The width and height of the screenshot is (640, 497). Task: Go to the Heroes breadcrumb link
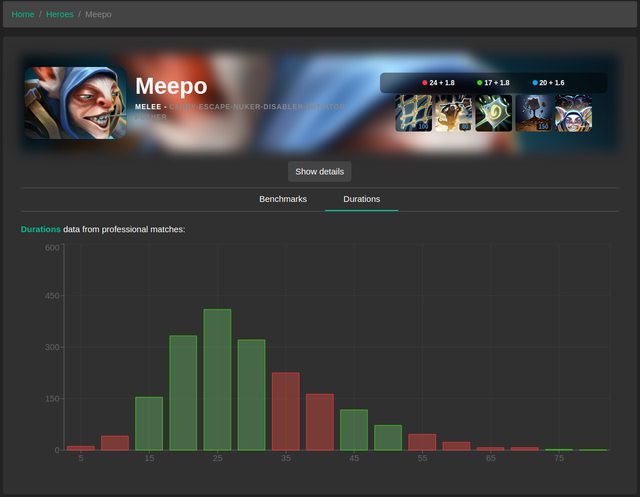[x=60, y=14]
